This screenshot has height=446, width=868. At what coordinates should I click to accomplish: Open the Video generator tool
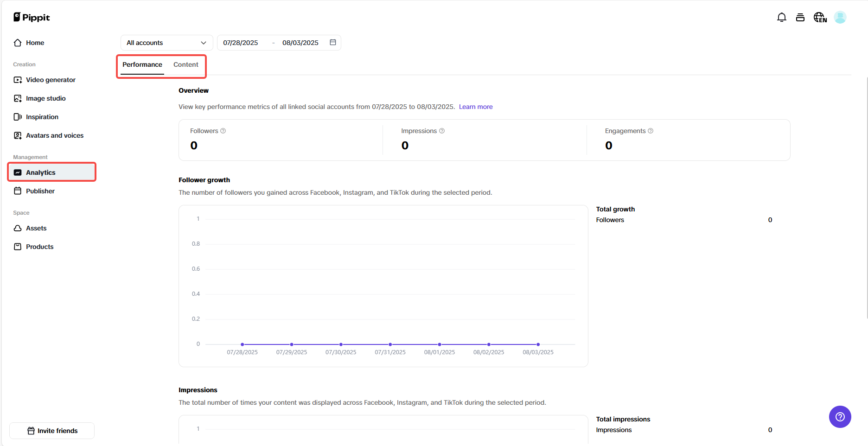pos(51,80)
